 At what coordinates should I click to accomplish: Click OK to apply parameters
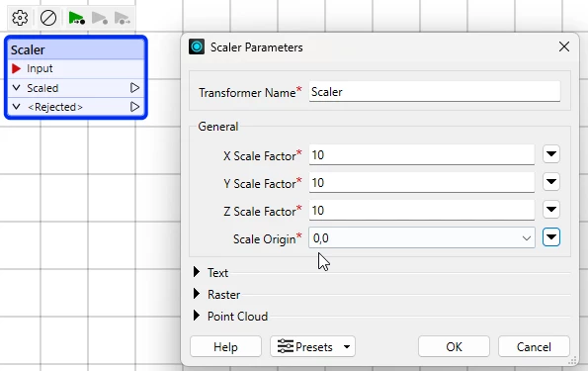(454, 346)
